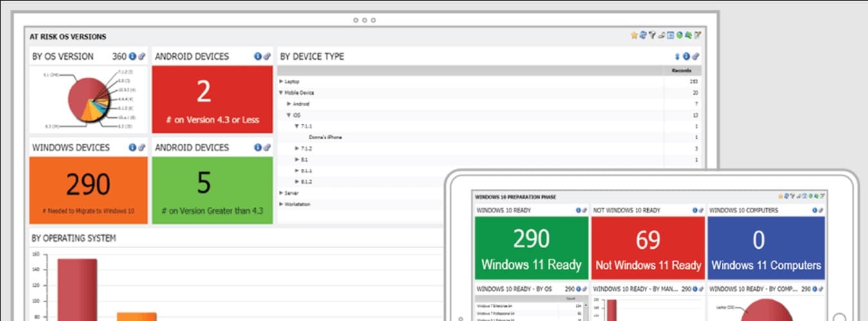Click info icon on red Android Devices widget

258,57
